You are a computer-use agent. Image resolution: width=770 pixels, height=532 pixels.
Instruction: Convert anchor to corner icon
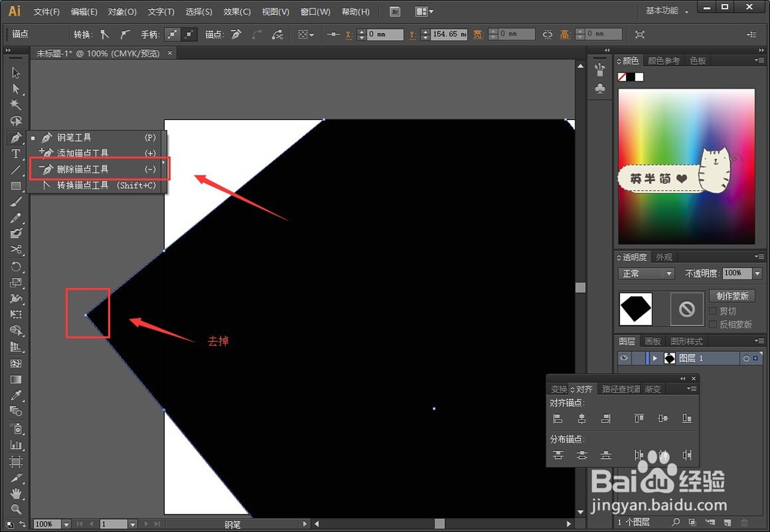[x=104, y=35]
